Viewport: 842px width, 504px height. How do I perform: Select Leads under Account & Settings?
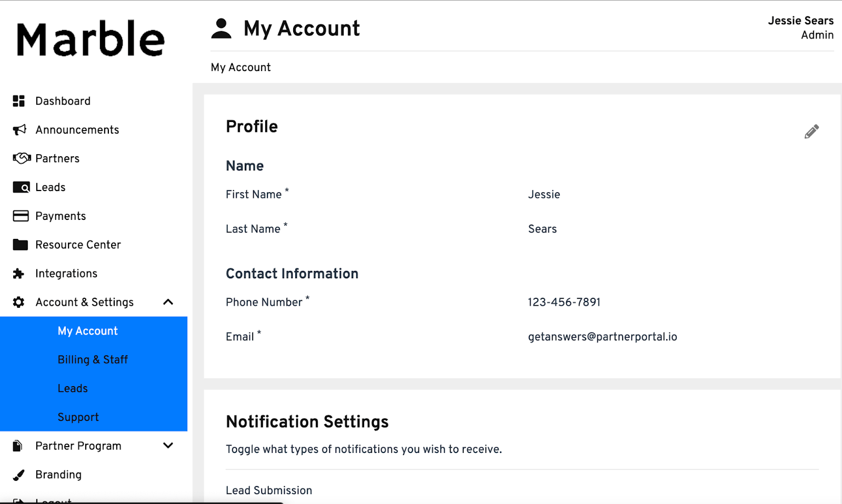pos(73,388)
